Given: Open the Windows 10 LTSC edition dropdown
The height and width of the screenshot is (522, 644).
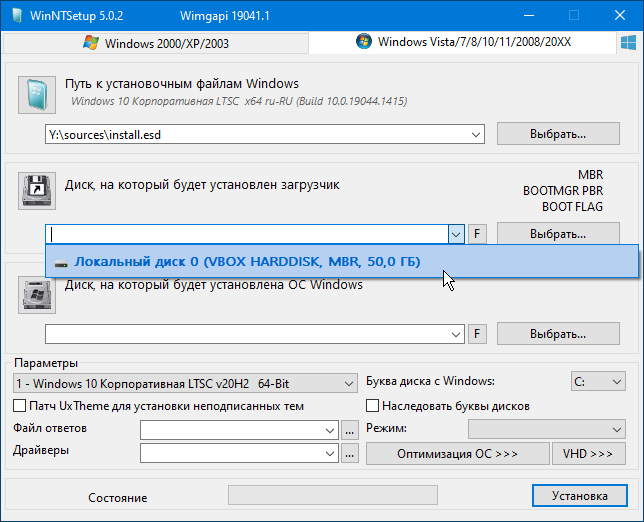Looking at the screenshot, I should (x=185, y=383).
